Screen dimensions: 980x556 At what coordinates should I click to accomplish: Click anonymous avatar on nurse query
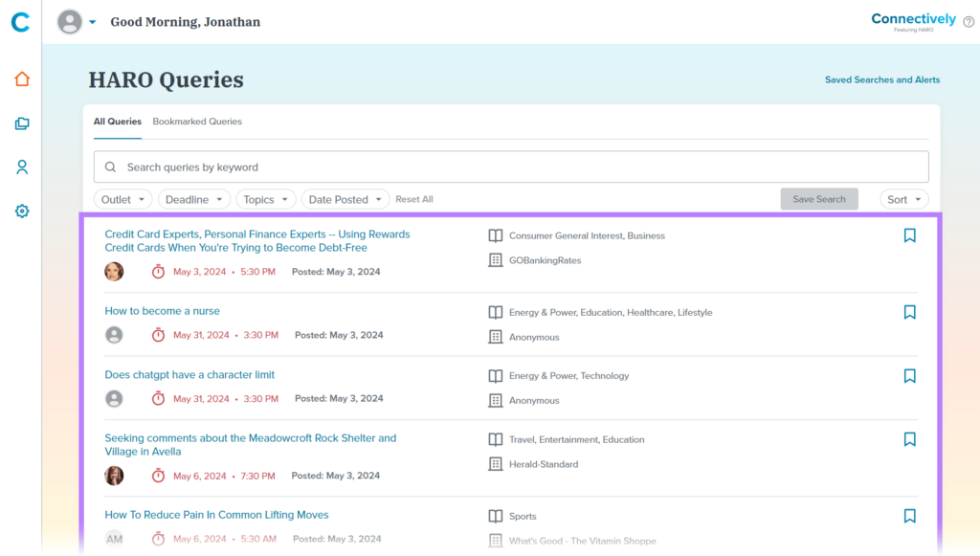click(x=114, y=336)
